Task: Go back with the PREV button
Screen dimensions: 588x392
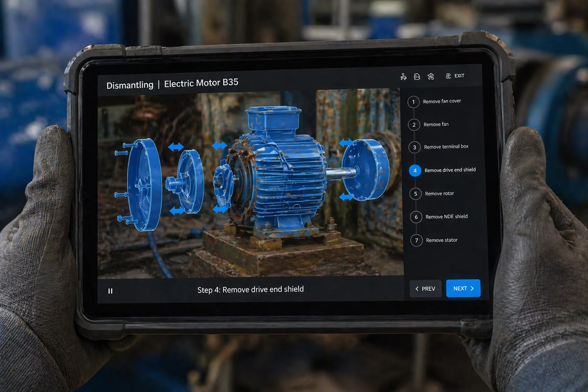Action: (425, 289)
